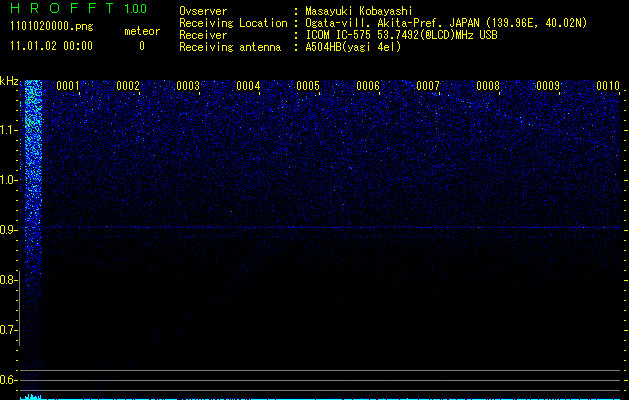Click time marker 0001
Image resolution: width=629 pixels, height=400 pixels.
(68, 86)
